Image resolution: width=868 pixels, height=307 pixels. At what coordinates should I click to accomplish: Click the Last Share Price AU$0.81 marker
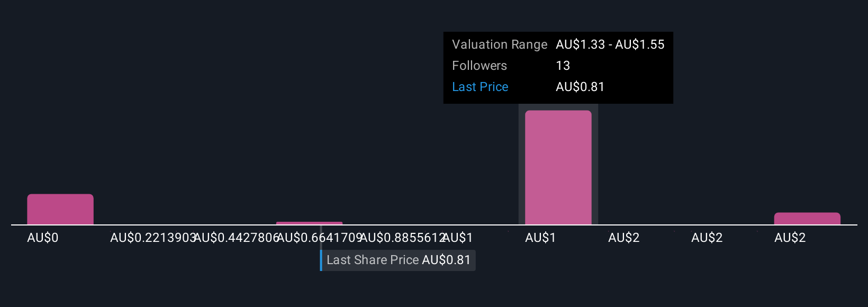click(399, 260)
